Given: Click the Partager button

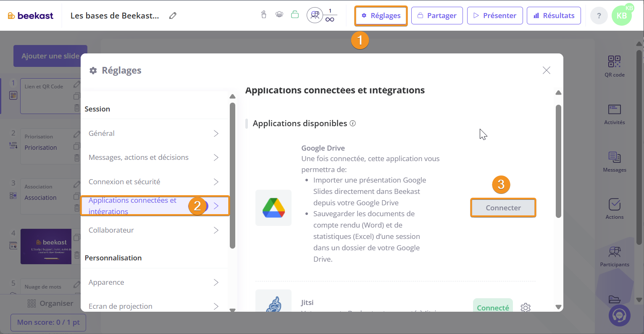Looking at the screenshot, I should pos(437,16).
